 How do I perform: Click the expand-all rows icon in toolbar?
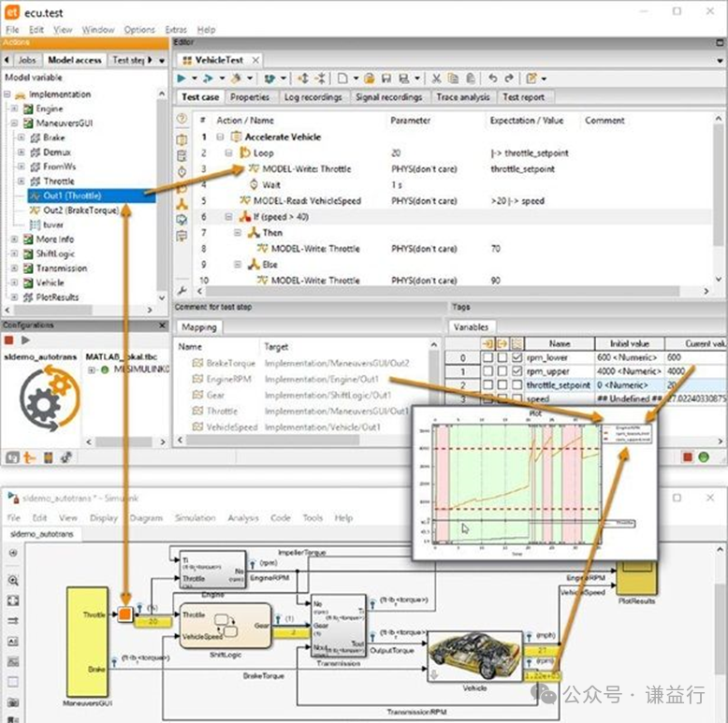click(303, 79)
